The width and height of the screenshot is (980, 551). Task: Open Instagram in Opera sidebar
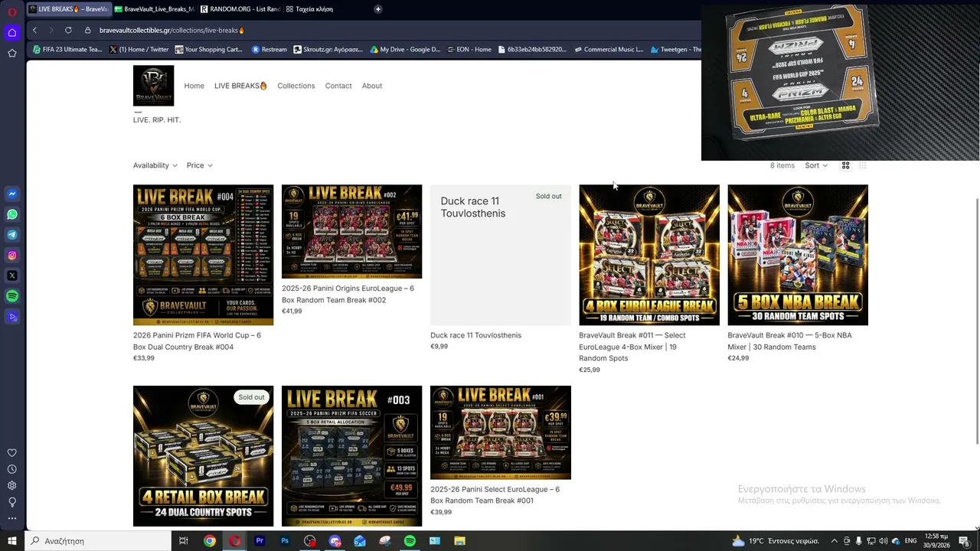pos(12,255)
